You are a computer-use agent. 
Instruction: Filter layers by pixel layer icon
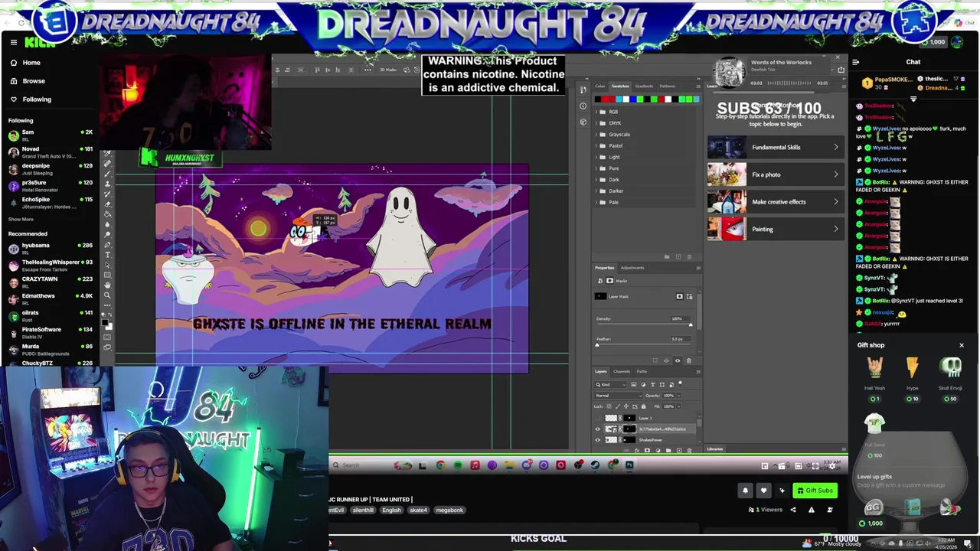coord(633,385)
